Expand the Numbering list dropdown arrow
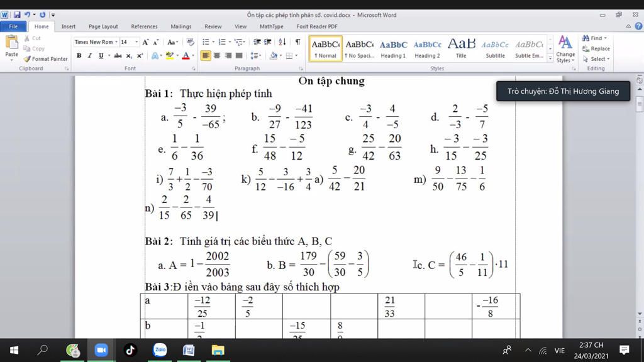Image resolution: width=644 pixels, height=362 pixels. tap(229, 42)
